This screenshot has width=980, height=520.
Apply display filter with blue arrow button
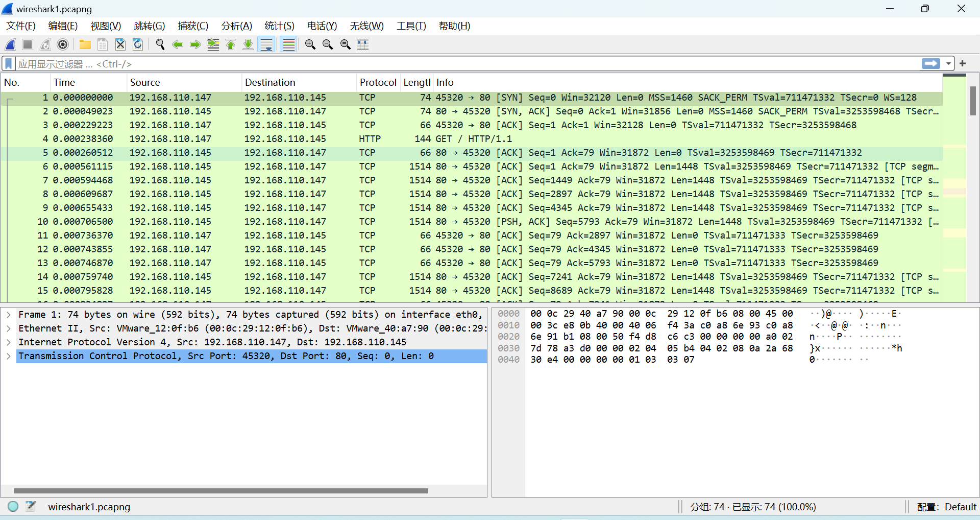coord(931,64)
